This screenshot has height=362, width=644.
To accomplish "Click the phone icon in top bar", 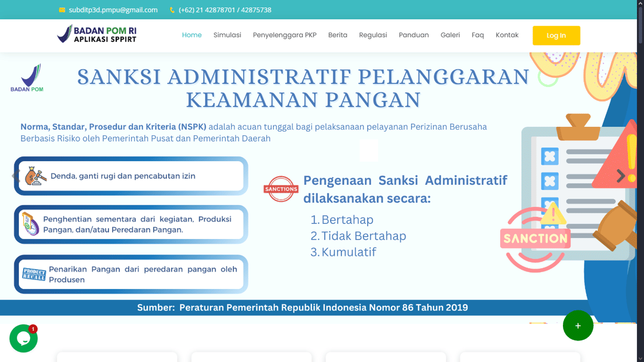I will click(172, 10).
